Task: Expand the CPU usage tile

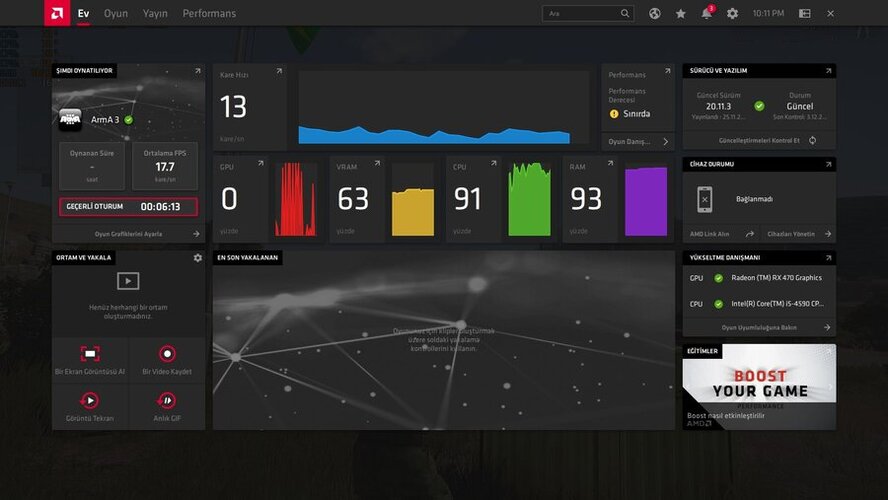Action: pos(493,163)
